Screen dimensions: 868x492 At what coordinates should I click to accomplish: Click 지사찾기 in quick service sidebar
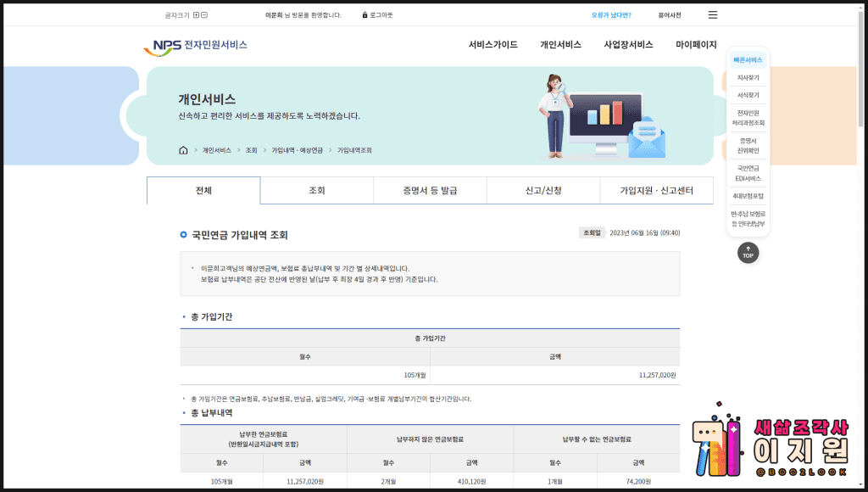[x=748, y=78]
